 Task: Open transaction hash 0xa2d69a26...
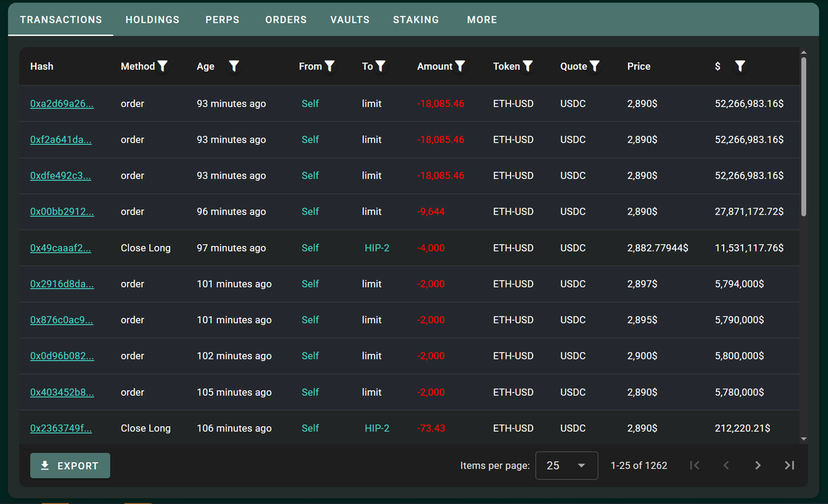click(62, 103)
